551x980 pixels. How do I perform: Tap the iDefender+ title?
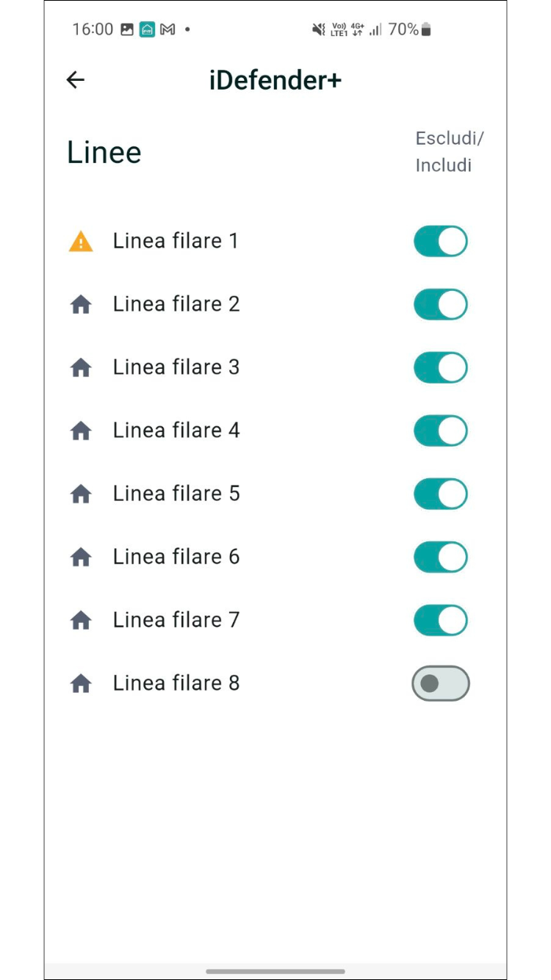(275, 80)
